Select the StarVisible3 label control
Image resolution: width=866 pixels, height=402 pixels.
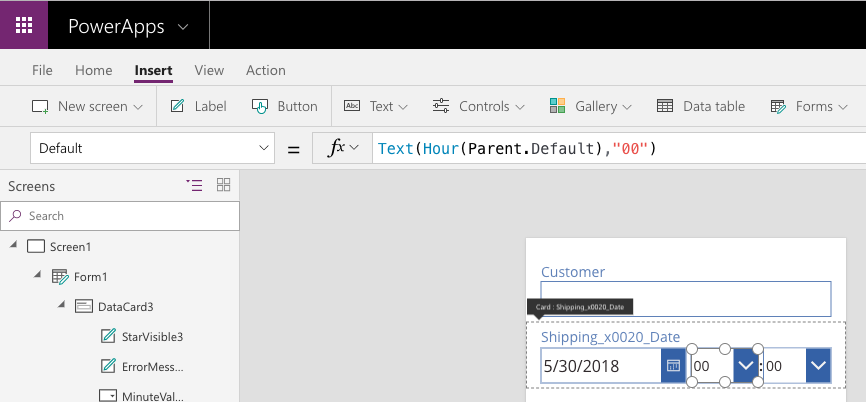tap(142, 336)
